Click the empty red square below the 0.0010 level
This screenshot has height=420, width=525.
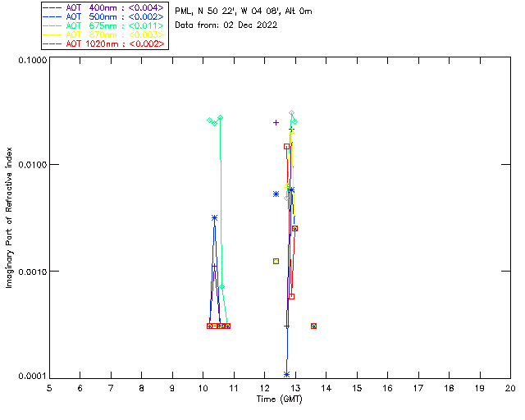click(x=292, y=296)
